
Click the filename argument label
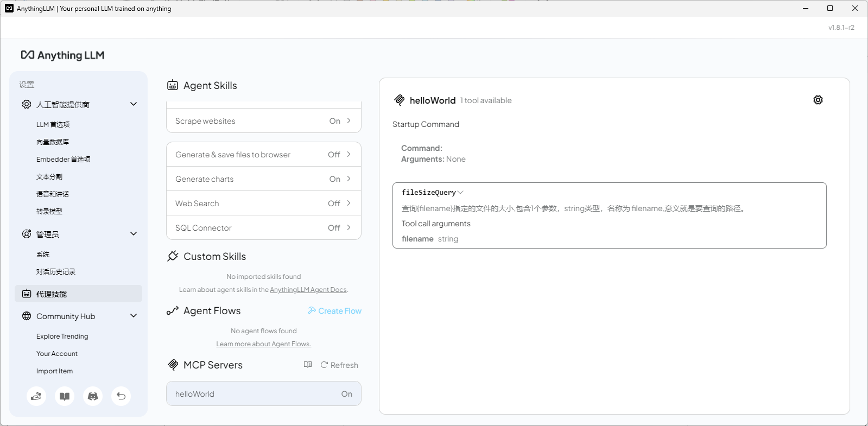coord(417,239)
